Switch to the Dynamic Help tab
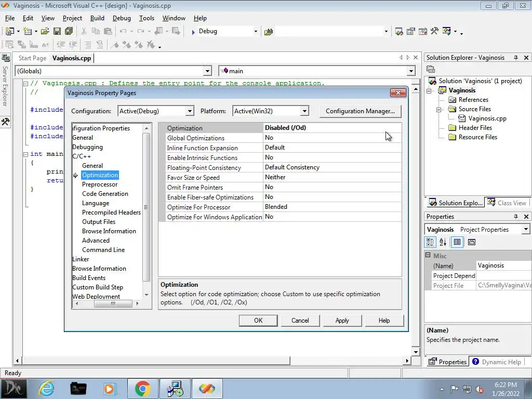Viewport: 532px width, 399px height. [496, 362]
